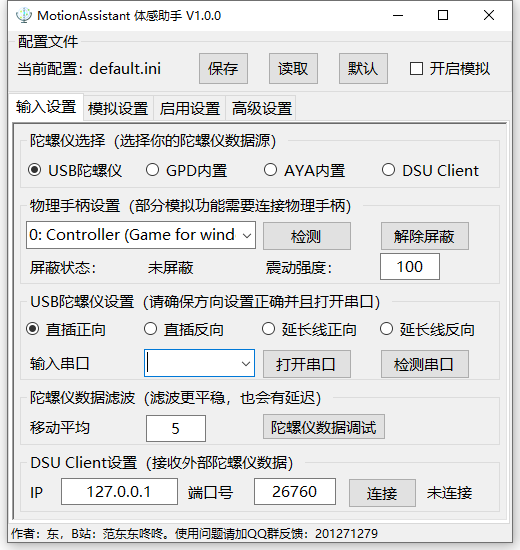
Task: Click the 连接 DSU connect button
Action: point(382,493)
